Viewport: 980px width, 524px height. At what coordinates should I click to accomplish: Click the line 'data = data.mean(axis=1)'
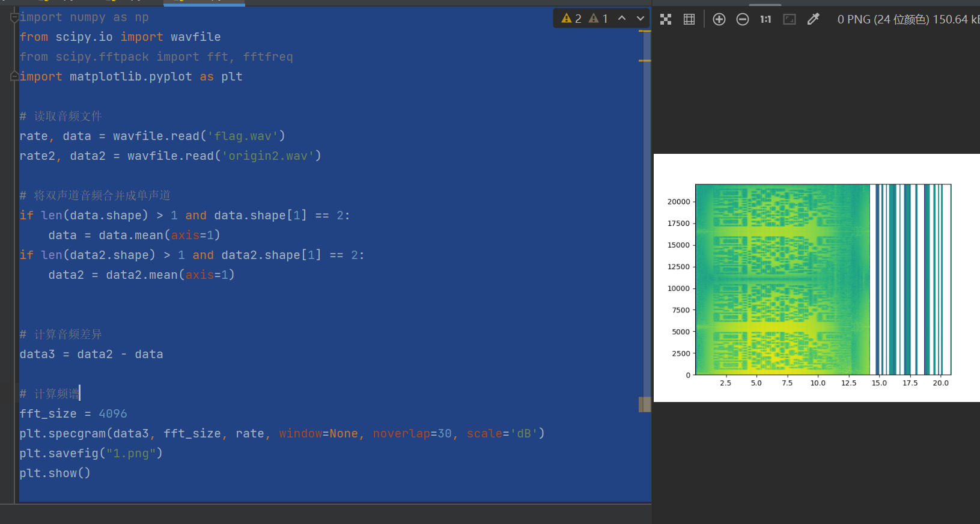coord(135,236)
